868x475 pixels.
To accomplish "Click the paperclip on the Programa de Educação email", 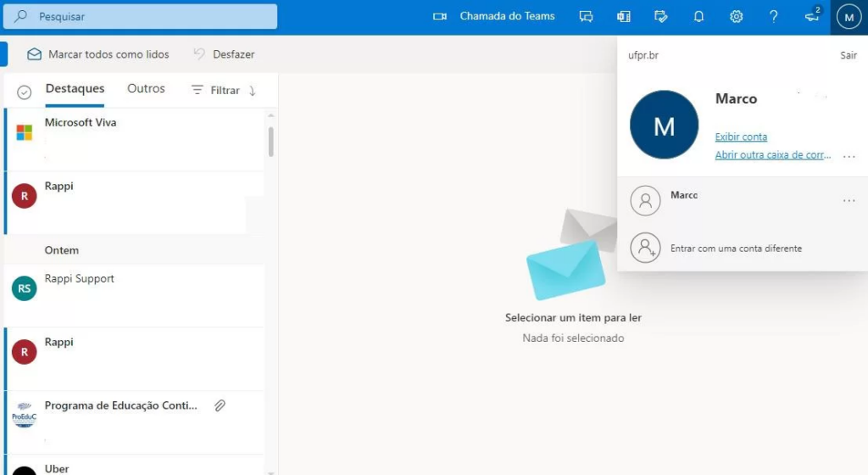I will (220, 405).
